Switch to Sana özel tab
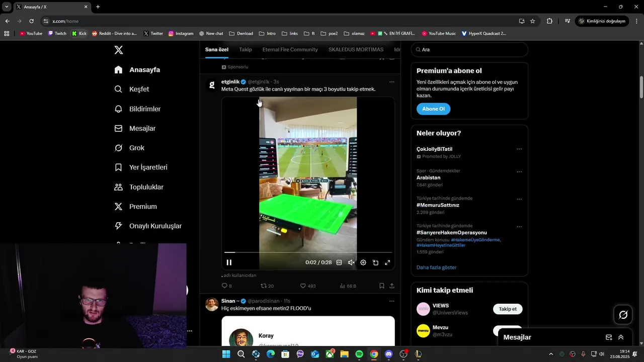Image resolution: width=644 pixels, height=362 pixels. (217, 49)
